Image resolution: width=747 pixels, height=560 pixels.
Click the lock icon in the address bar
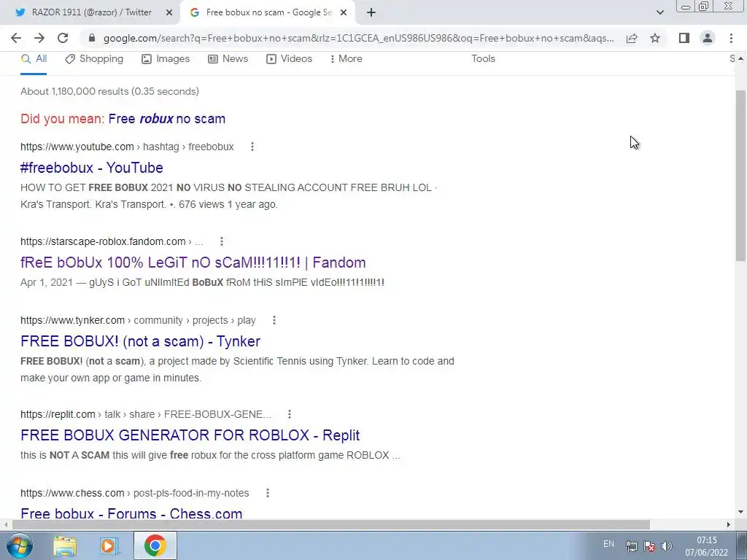pos(92,38)
